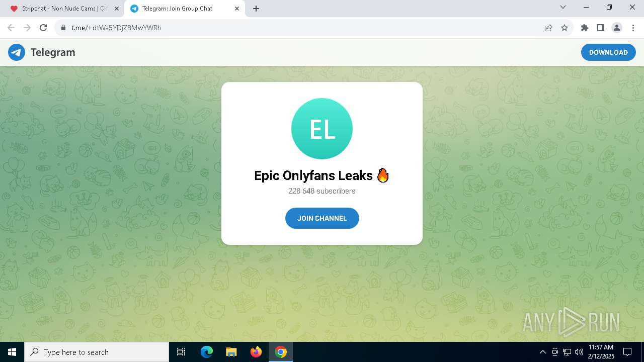Bookmark this page with star icon

(565, 28)
